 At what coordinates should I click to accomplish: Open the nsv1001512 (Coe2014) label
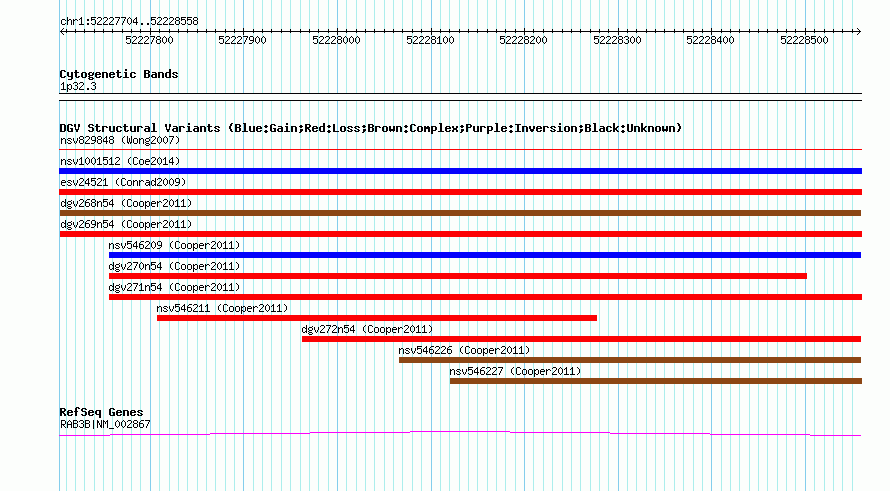point(120,161)
